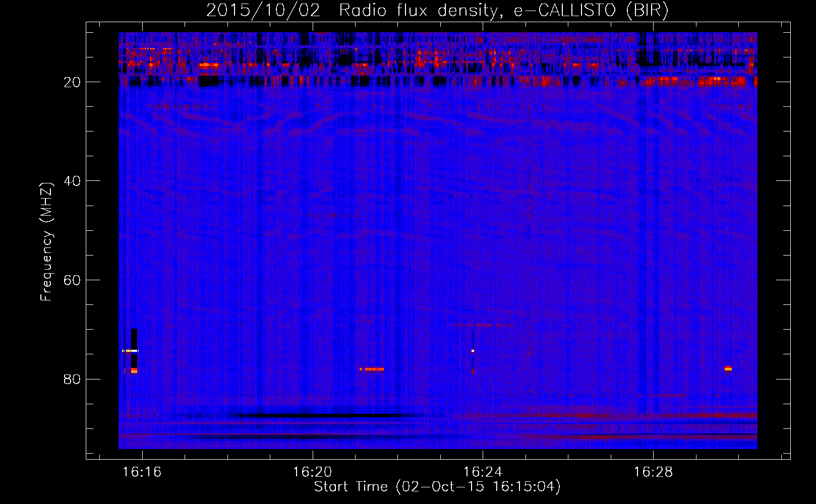Viewport: 816px width, 504px height.
Task: Click the '16:24' time tick label
Action: (x=483, y=472)
